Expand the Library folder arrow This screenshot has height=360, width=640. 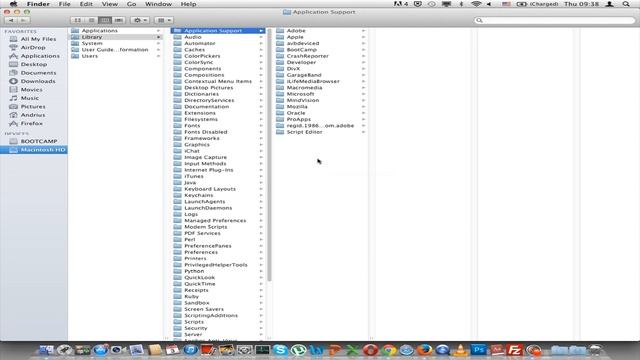[158, 37]
